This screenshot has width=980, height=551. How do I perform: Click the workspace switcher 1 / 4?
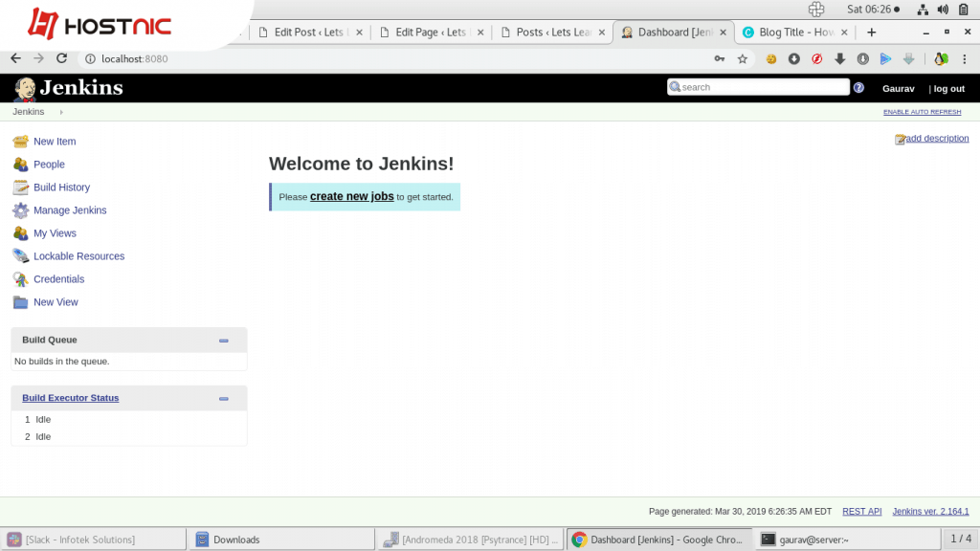pos(961,539)
